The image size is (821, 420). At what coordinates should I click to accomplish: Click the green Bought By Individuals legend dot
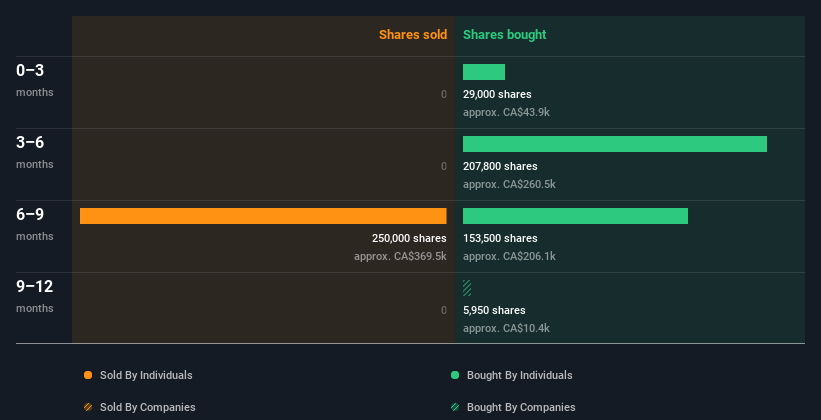click(x=455, y=375)
